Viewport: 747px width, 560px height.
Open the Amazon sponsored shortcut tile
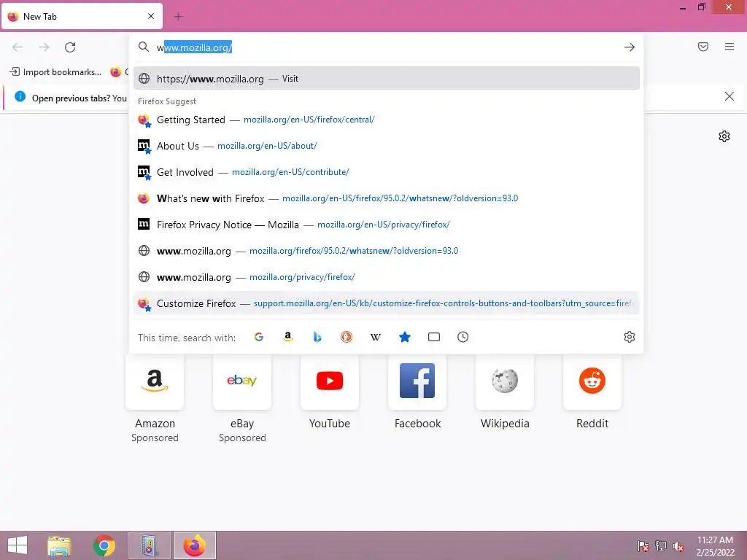point(155,381)
